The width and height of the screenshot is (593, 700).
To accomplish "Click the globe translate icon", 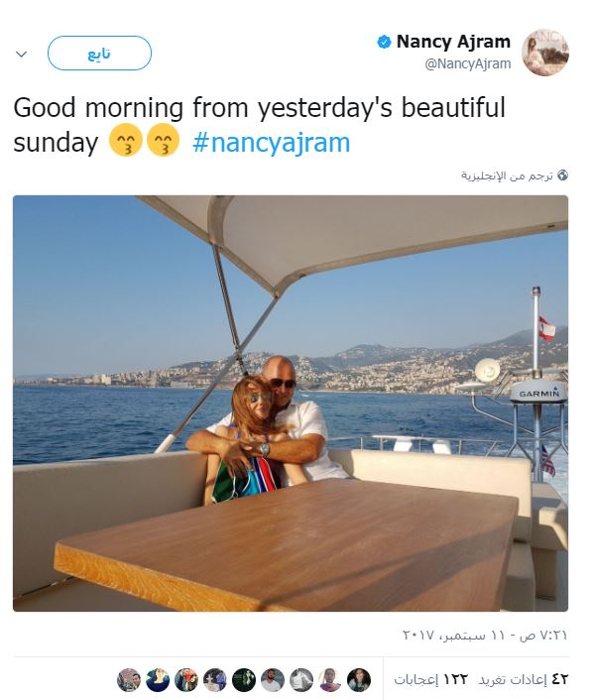I will (562, 175).
